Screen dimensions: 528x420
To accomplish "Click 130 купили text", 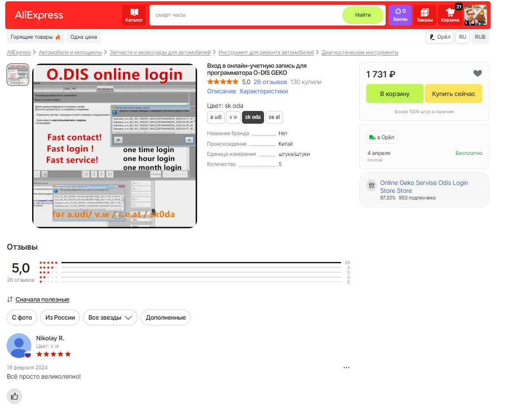I will click(x=306, y=82).
